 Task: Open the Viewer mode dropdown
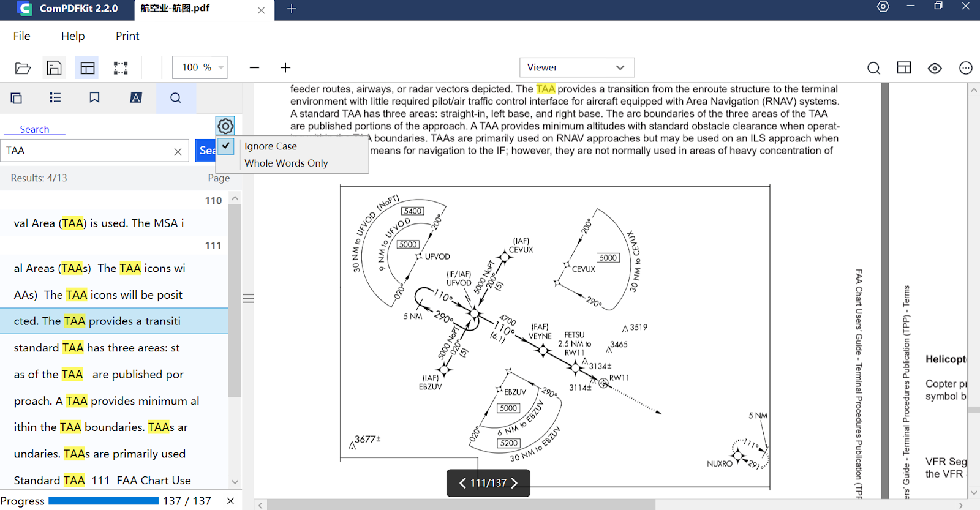(x=577, y=67)
